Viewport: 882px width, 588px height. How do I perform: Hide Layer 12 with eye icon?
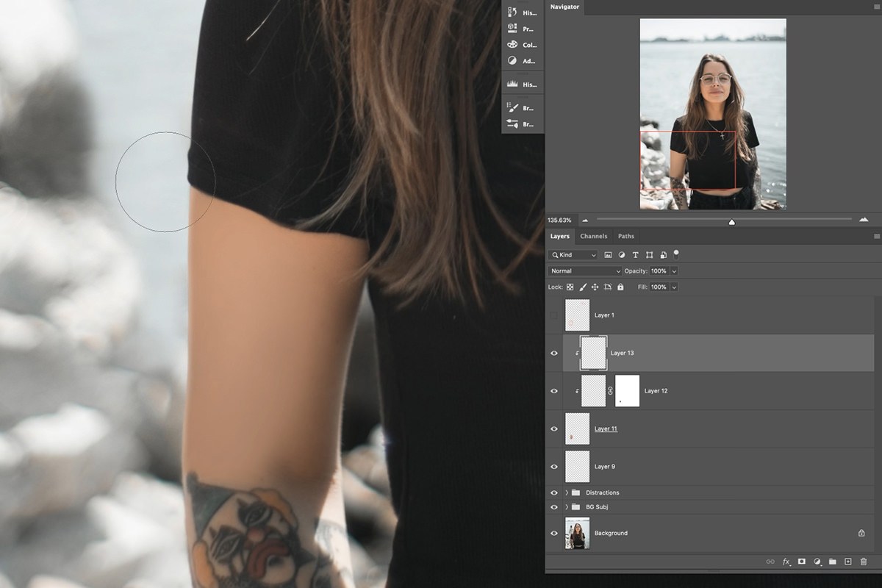click(x=554, y=391)
